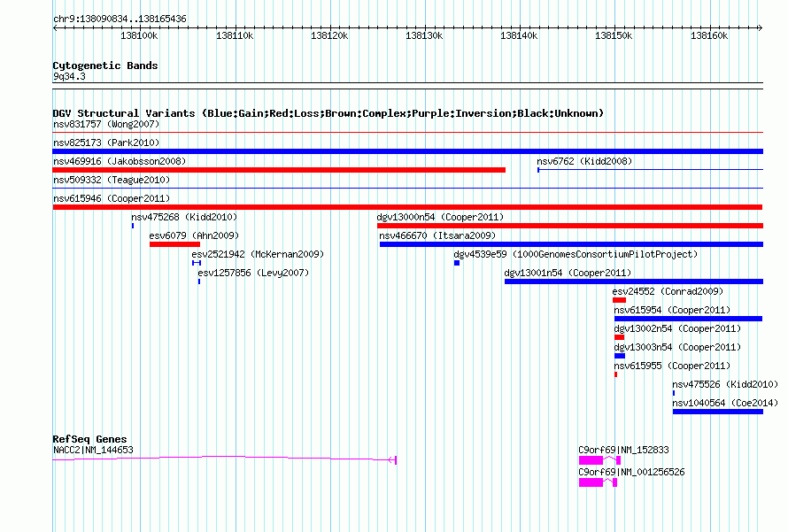The width and height of the screenshot is (788, 532).
Task: Click the esv24552 (Conrad2009) label
Action: pos(668,291)
